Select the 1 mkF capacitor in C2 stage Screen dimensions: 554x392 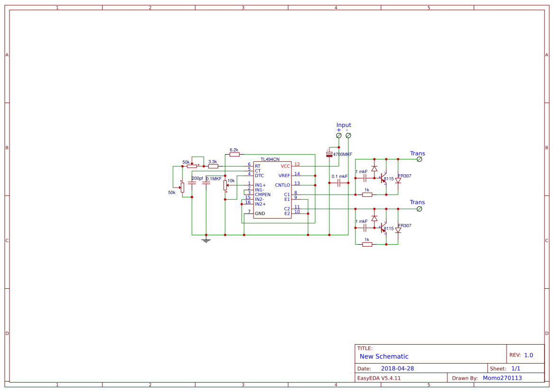365,228
